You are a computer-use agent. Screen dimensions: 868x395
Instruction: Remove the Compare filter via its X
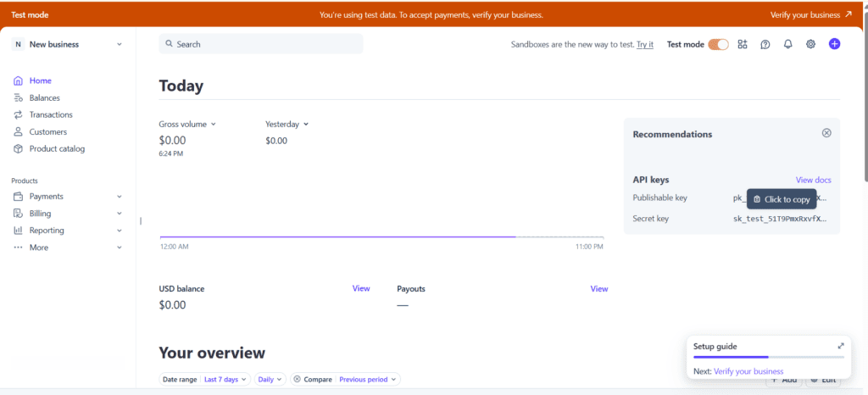[x=298, y=380]
